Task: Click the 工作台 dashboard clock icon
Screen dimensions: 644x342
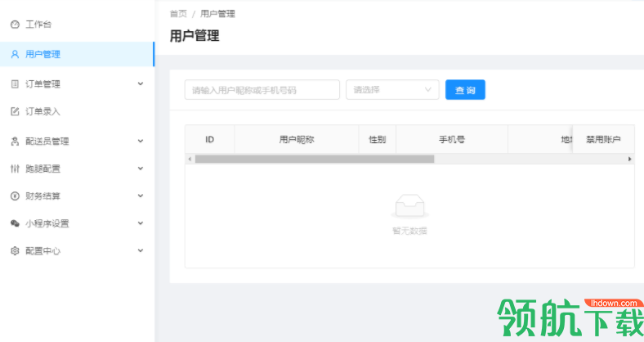Action: pyautogui.click(x=15, y=25)
